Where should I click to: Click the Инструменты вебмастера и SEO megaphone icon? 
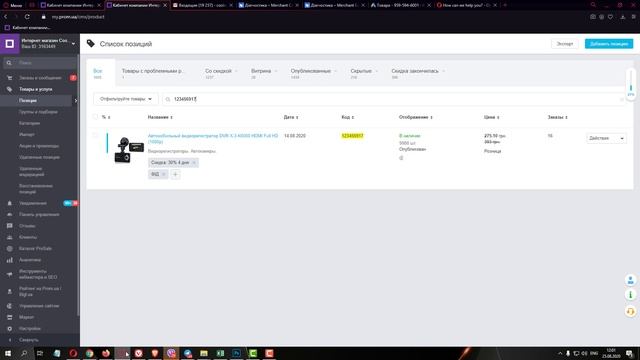[x=9, y=274]
